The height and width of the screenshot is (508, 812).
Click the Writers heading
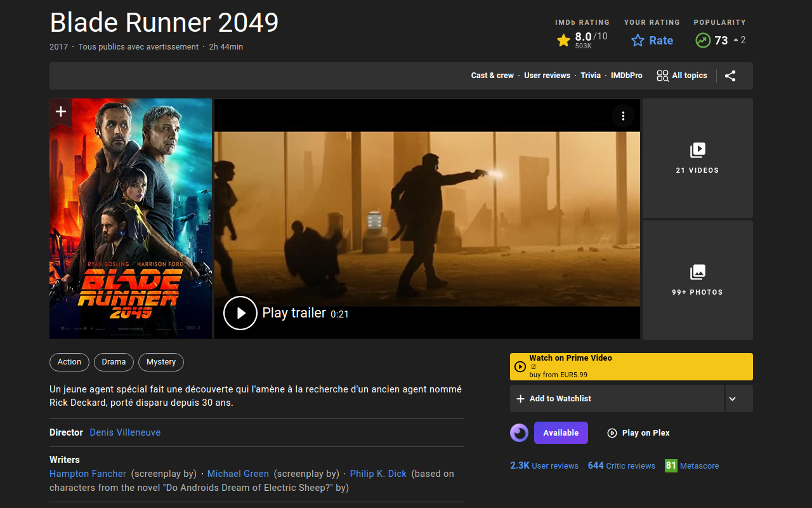tap(65, 460)
